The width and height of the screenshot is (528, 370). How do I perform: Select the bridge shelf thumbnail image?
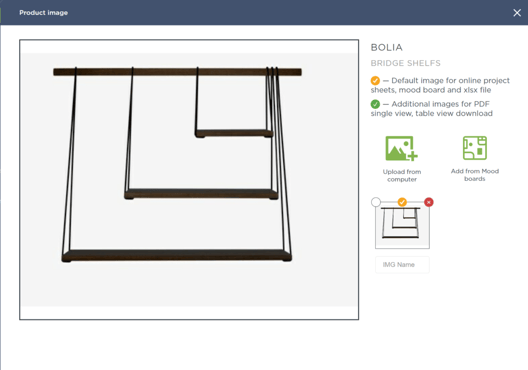(x=402, y=225)
